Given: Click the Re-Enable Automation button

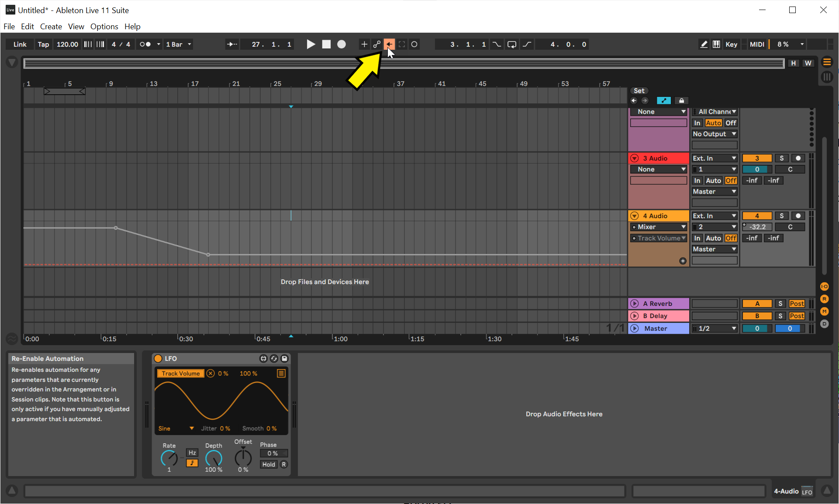Looking at the screenshot, I should 389,44.
